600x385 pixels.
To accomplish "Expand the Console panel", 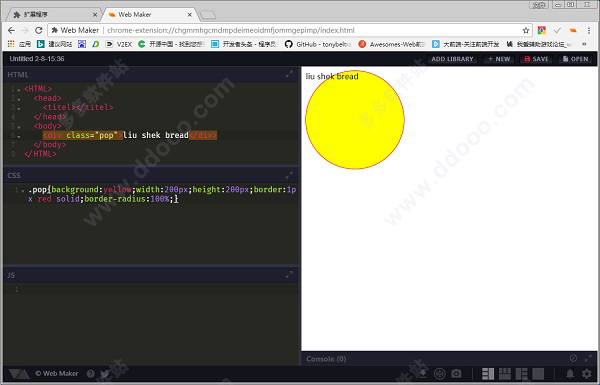I will 589,358.
